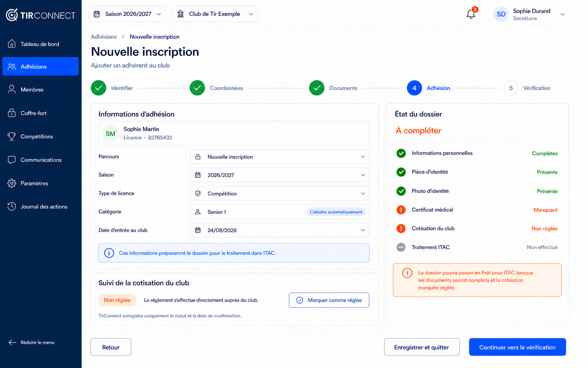588x368 pixels.
Task: Go to step 5 Vérification
Action: 527,88
